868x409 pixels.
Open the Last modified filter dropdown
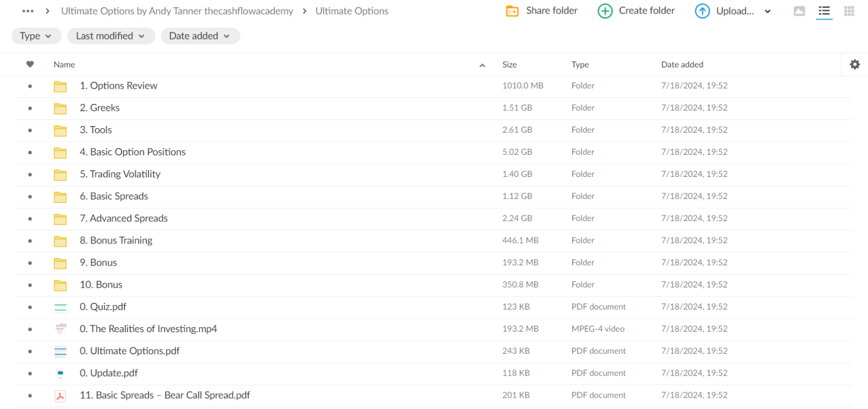point(111,36)
